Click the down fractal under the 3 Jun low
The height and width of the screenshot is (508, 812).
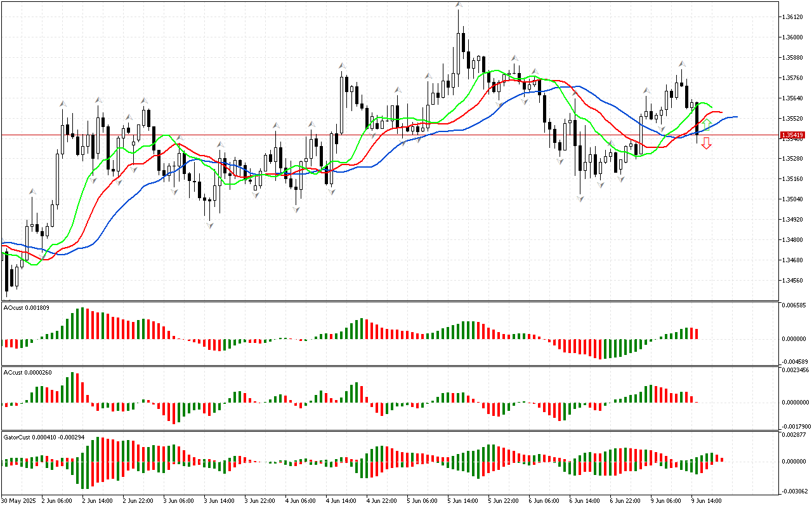coord(209,225)
